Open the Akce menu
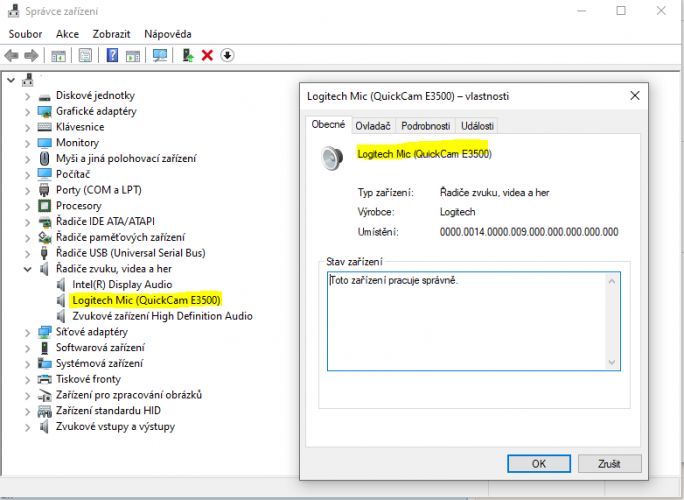This screenshot has width=684, height=500. click(x=67, y=34)
